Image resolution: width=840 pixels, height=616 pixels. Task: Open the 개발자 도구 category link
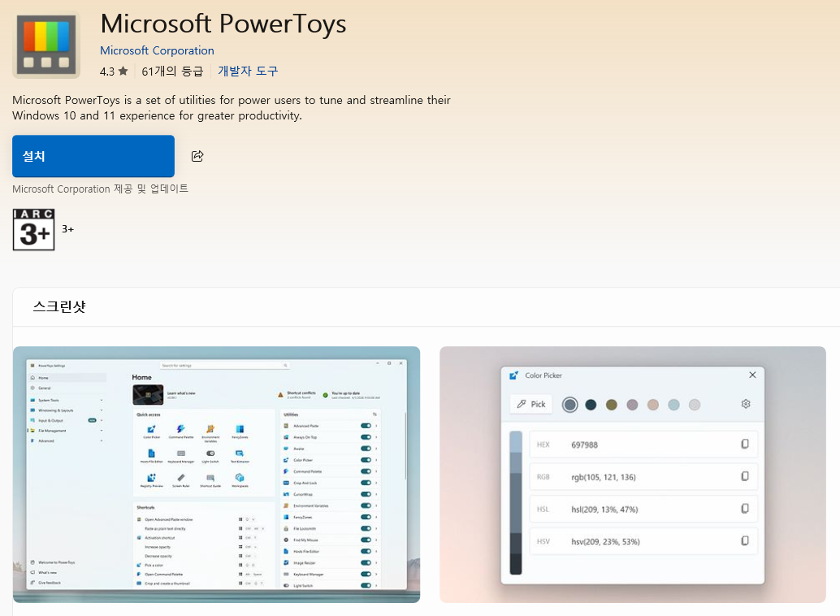[x=248, y=71]
